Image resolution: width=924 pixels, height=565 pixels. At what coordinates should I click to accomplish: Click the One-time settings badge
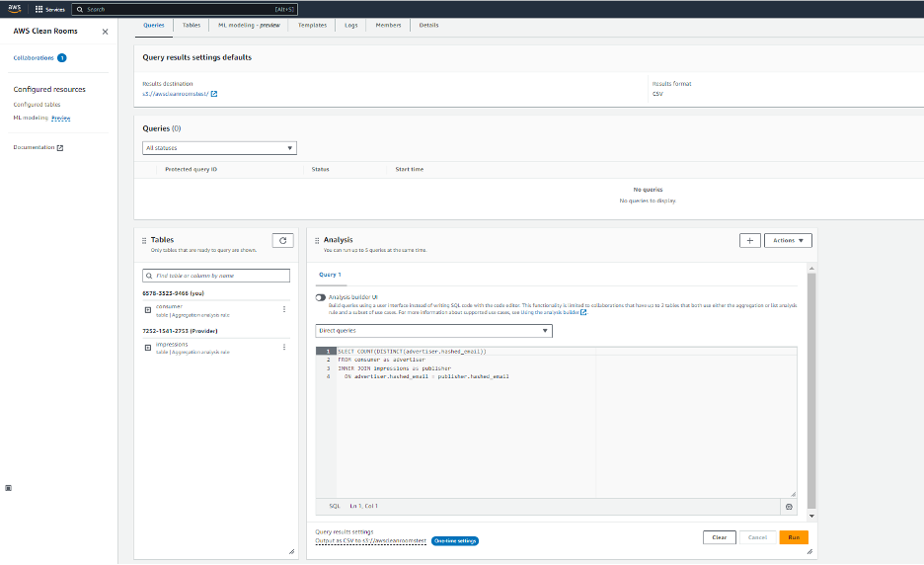(x=455, y=541)
